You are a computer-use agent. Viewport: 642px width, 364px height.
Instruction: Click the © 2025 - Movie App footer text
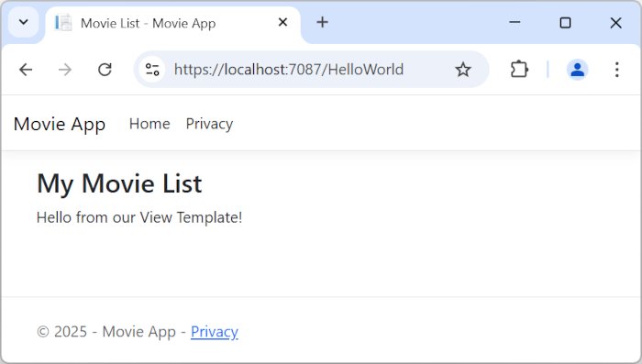point(106,332)
